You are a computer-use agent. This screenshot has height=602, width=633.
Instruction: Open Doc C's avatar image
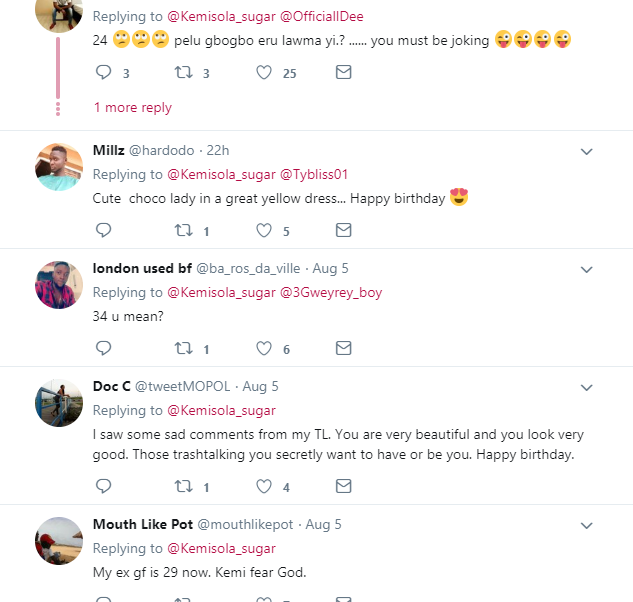coord(58,404)
